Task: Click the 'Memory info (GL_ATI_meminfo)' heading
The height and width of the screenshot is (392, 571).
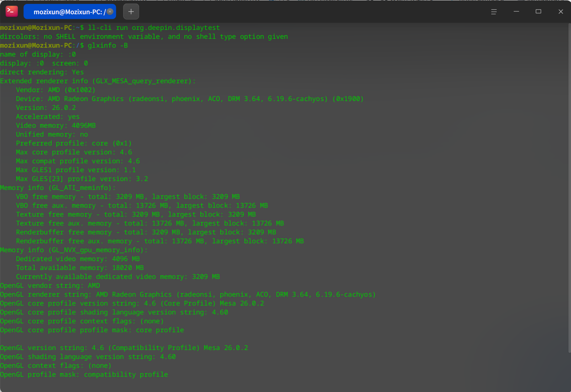Action: click(x=58, y=188)
